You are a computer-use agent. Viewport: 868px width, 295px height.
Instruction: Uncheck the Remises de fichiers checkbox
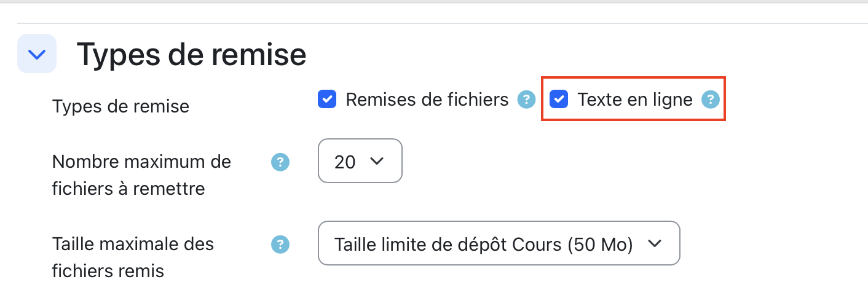point(327,99)
